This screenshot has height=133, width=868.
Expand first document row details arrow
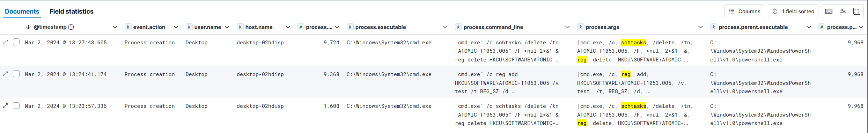(6, 42)
